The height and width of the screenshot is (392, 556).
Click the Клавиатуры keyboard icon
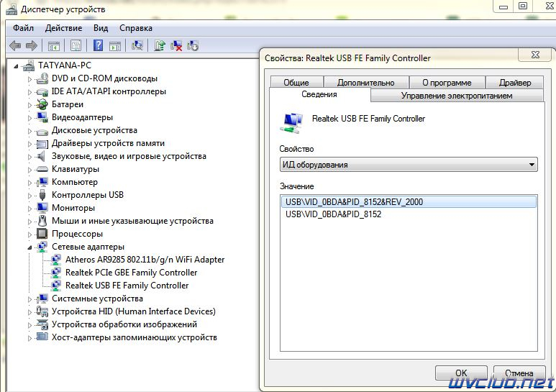tap(42, 169)
